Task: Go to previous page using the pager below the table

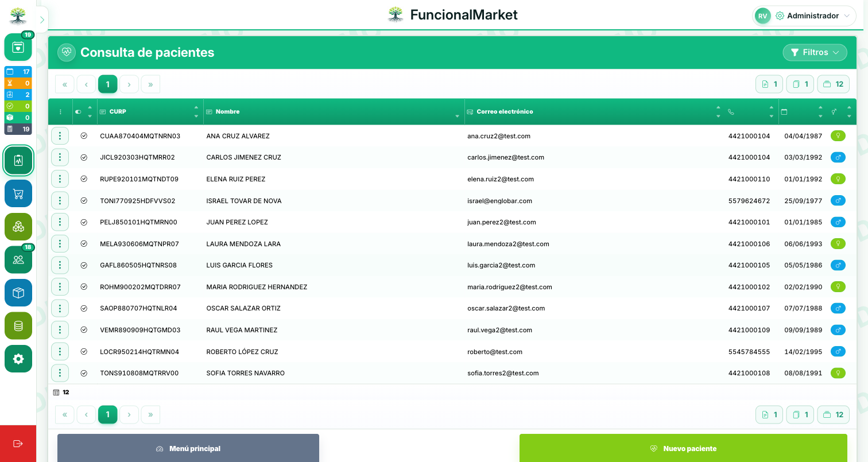Action: [x=86, y=414]
